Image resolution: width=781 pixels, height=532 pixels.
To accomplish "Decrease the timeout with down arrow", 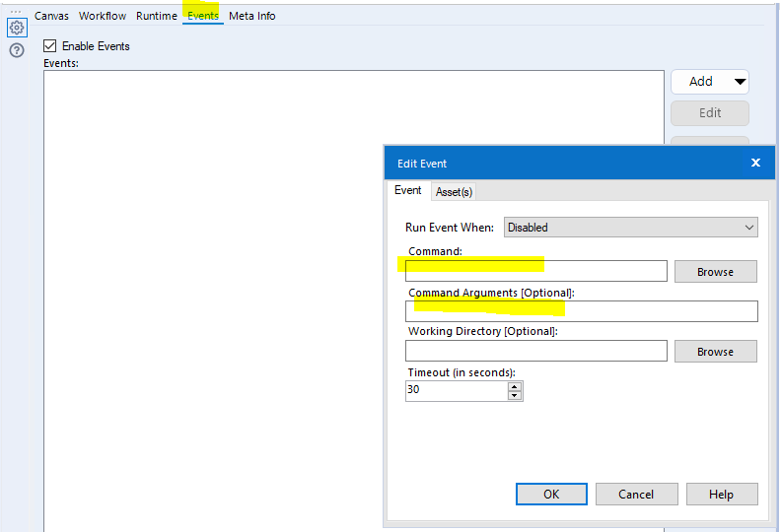I will pyautogui.click(x=514, y=395).
